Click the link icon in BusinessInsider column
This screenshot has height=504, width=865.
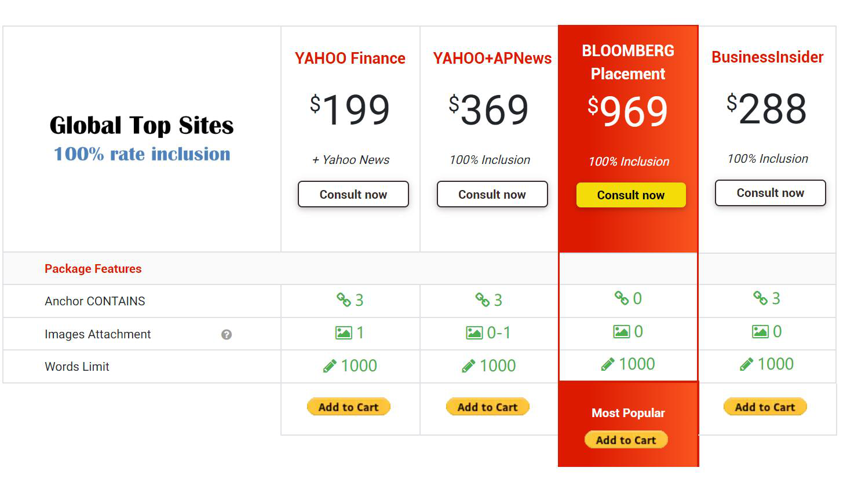[760, 298]
